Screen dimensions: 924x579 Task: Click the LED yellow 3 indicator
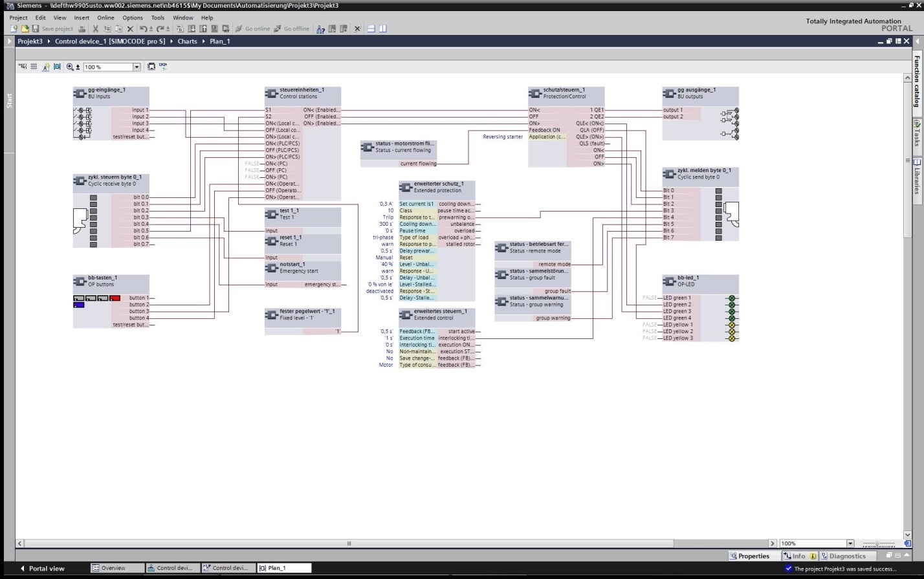[732, 338]
